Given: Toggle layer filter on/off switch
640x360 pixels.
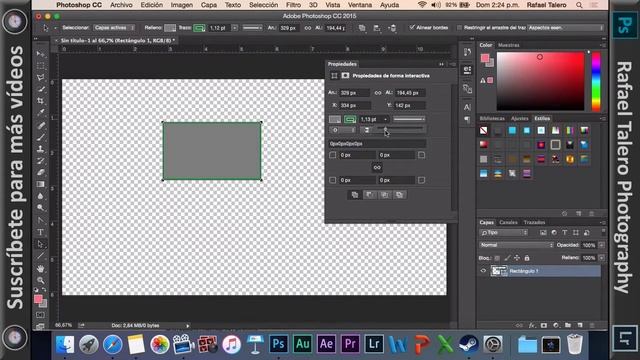Looking at the screenshot, I should tap(603, 231).
